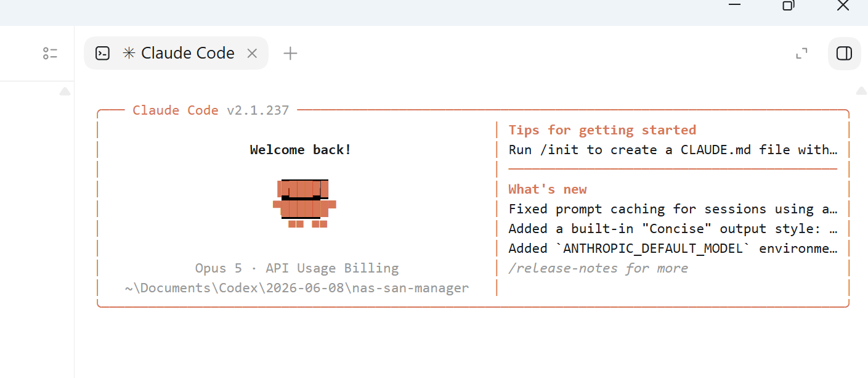Viewport: 868px width, 378px height.
Task: Click the 'Claude Code v2.1.237' title
Action: 211,110
